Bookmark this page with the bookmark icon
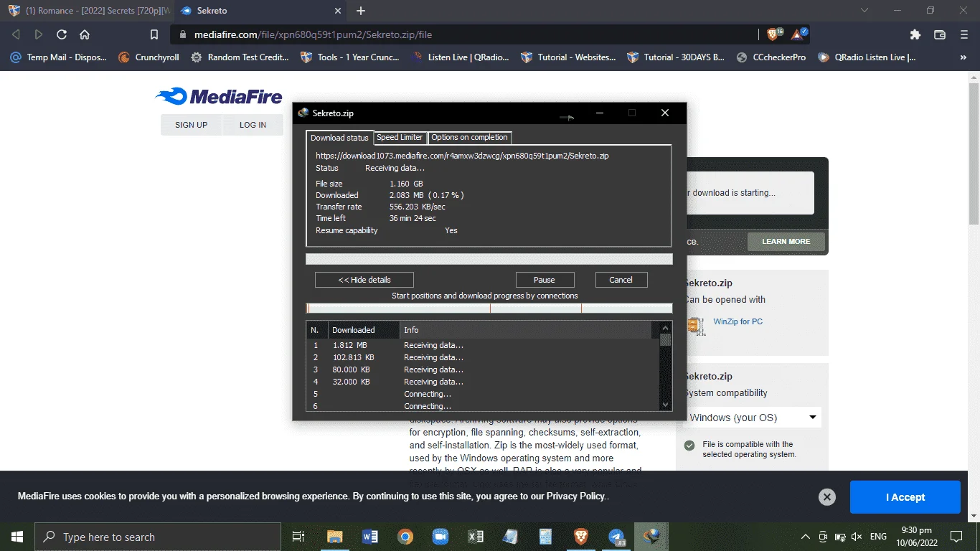 click(x=154, y=34)
